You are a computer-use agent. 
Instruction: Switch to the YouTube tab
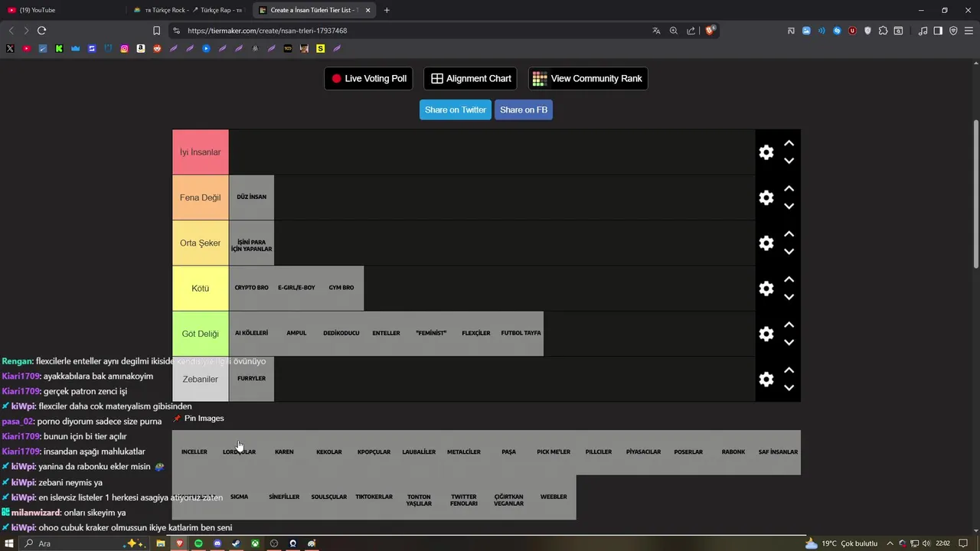pos(61,10)
